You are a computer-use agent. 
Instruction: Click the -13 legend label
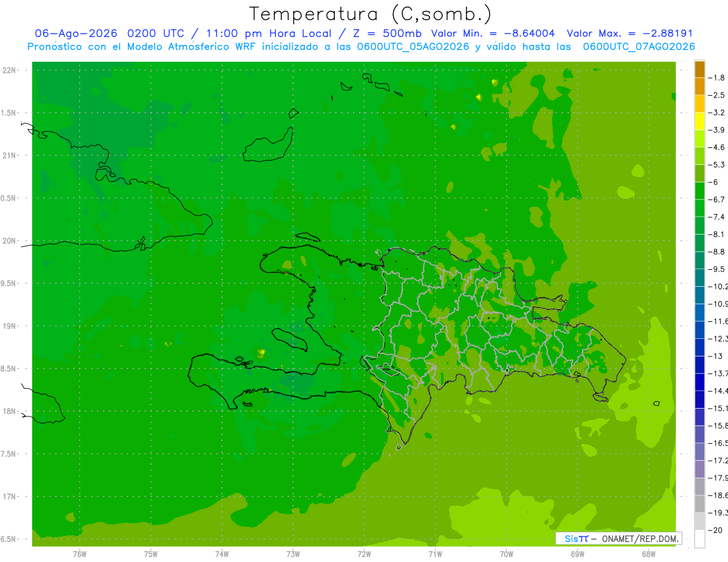[716, 356]
